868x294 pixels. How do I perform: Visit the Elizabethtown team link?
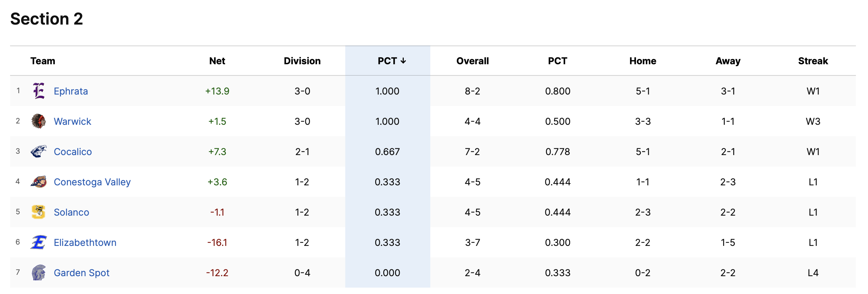pyautogui.click(x=85, y=243)
